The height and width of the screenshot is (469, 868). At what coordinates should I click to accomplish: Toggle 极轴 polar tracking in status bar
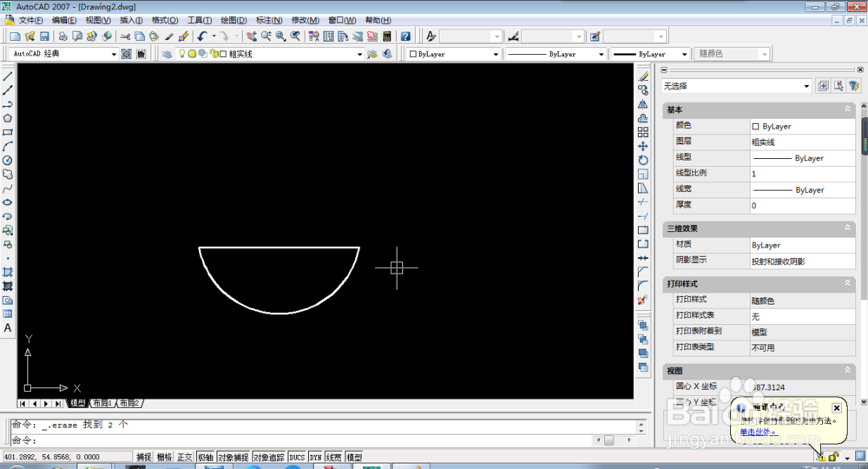click(206, 458)
